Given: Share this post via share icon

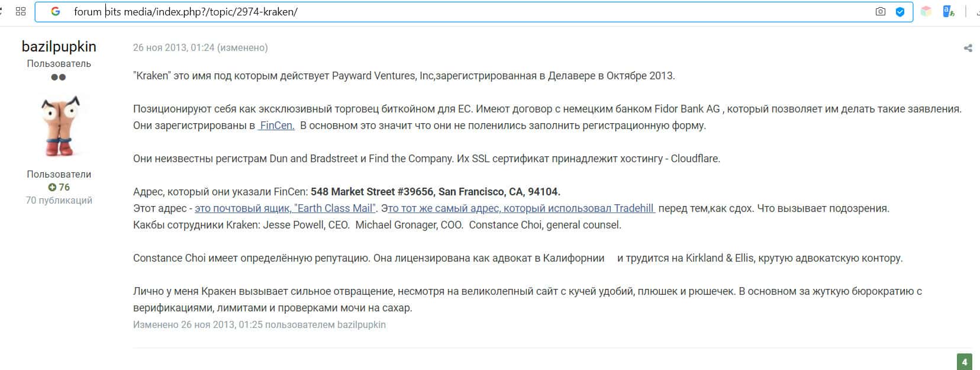Looking at the screenshot, I should [968, 48].
